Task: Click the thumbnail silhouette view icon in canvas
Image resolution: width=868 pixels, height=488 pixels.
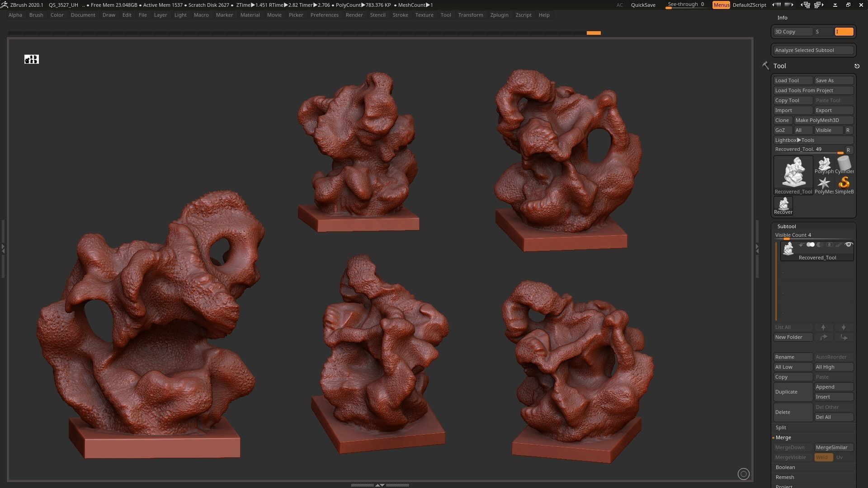Action: tap(32, 59)
